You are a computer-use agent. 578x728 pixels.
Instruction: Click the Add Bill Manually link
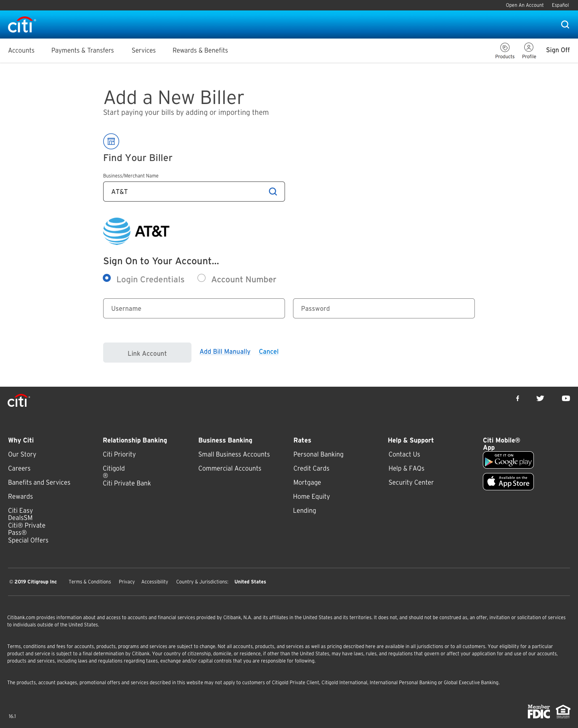click(x=225, y=352)
